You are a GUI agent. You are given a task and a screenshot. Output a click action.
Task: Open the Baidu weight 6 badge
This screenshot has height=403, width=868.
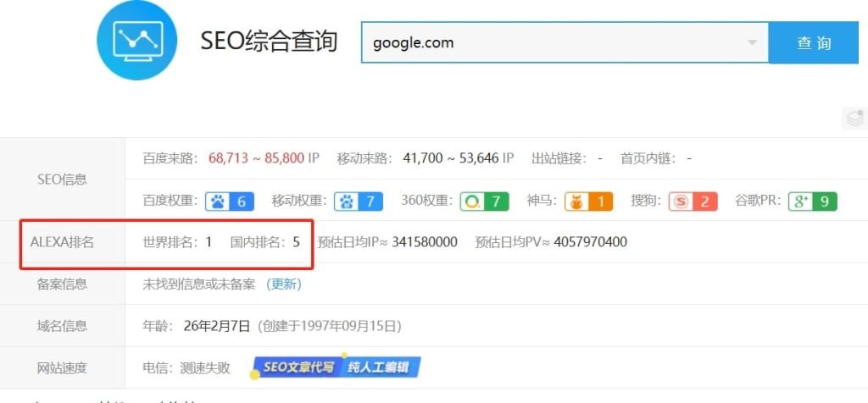click(230, 201)
